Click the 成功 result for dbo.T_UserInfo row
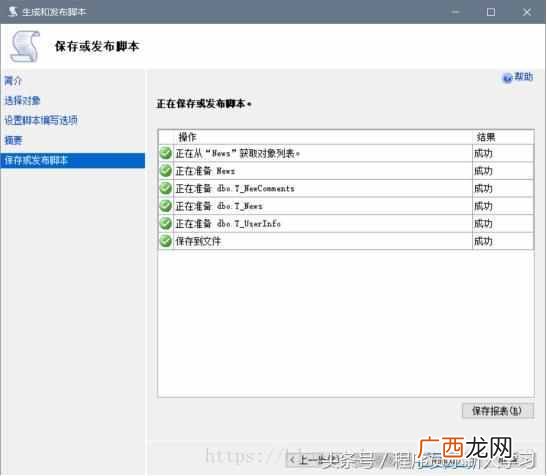 483,223
